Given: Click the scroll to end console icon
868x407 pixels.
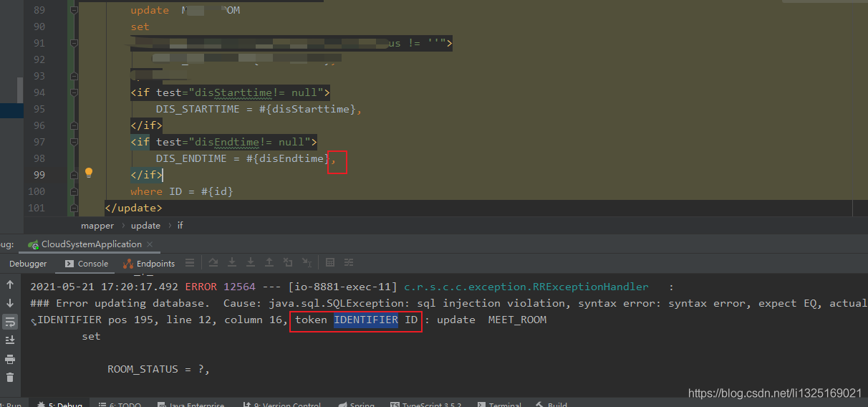Looking at the screenshot, I should (x=10, y=340).
